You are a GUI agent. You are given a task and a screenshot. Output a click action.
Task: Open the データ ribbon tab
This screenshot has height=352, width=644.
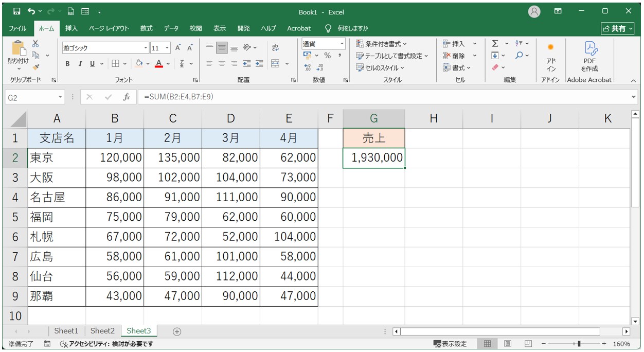click(171, 28)
